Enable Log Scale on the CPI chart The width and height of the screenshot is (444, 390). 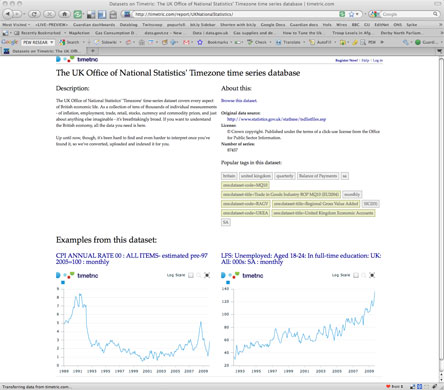point(191,275)
